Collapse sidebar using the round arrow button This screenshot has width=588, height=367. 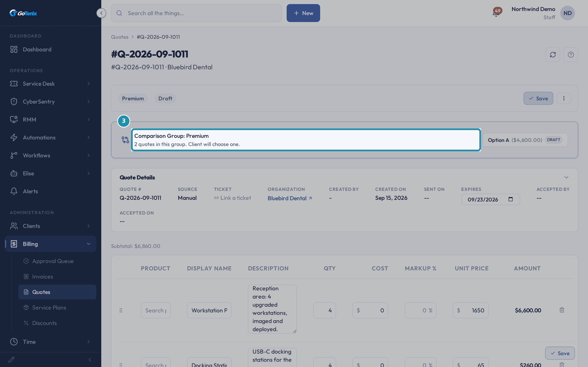(101, 13)
